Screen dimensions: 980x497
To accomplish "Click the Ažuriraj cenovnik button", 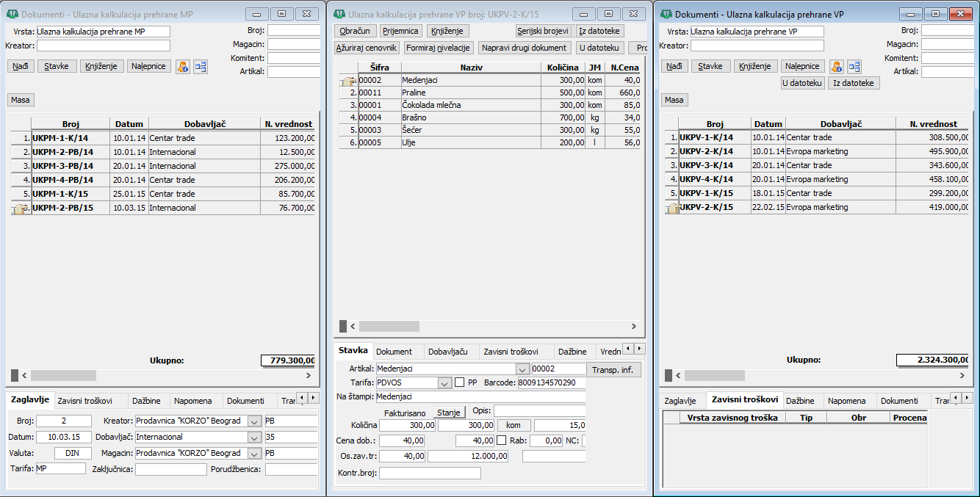I will coord(367,48).
